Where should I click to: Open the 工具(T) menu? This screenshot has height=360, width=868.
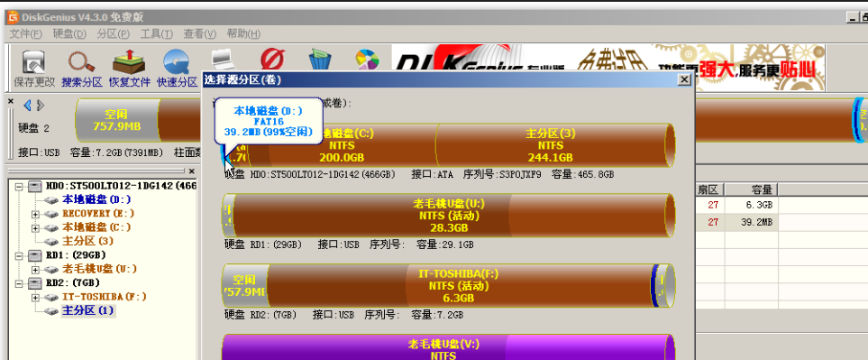click(x=157, y=33)
